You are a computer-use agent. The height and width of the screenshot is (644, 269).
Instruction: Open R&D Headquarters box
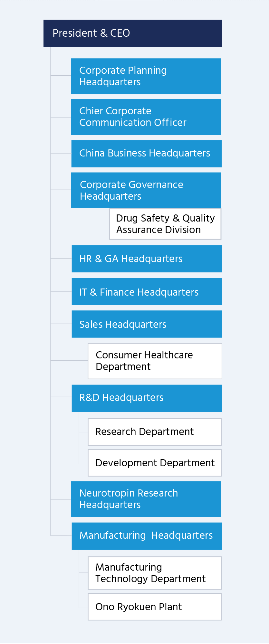(x=147, y=398)
